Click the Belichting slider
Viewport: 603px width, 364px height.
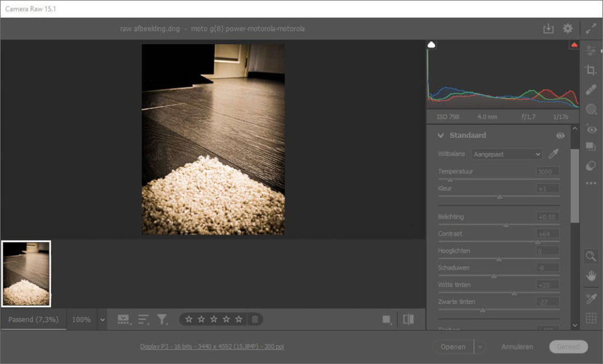click(x=499, y=225)
